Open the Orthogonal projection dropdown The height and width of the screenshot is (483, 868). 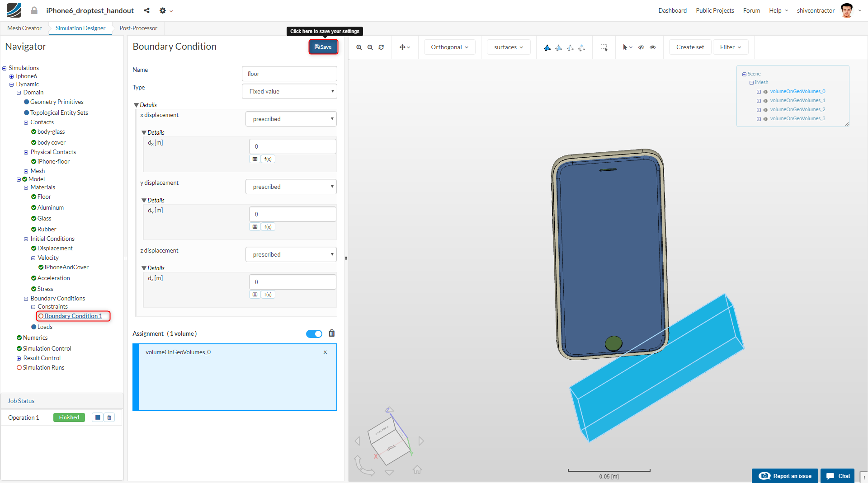[450, 47]
